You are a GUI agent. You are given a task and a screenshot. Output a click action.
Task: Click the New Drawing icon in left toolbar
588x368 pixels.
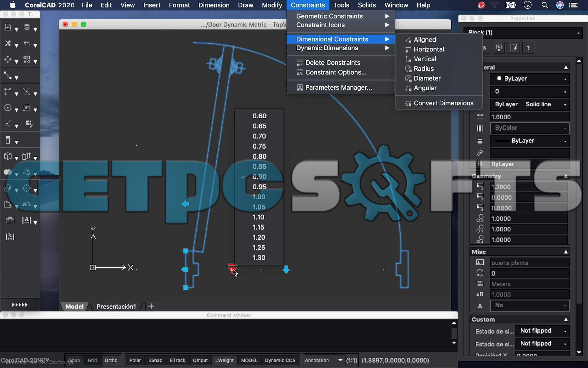click(x=8, y=27)
